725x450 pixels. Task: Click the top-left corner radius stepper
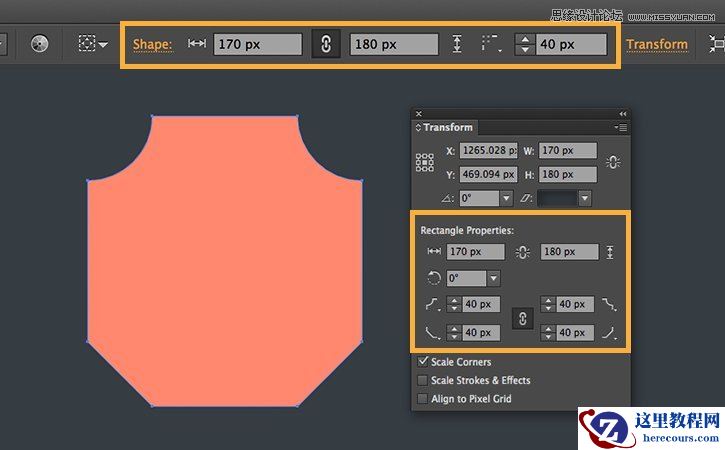[x=455, y=304]
